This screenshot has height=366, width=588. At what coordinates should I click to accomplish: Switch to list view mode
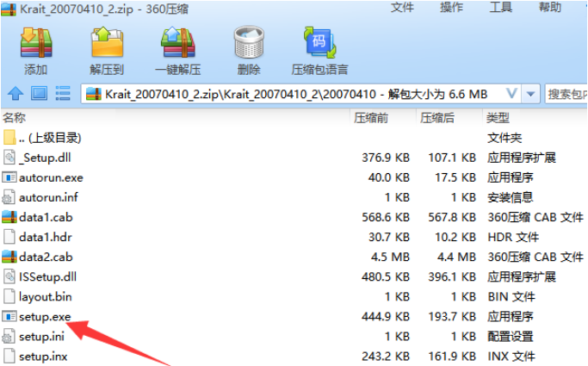coord(63,93)
